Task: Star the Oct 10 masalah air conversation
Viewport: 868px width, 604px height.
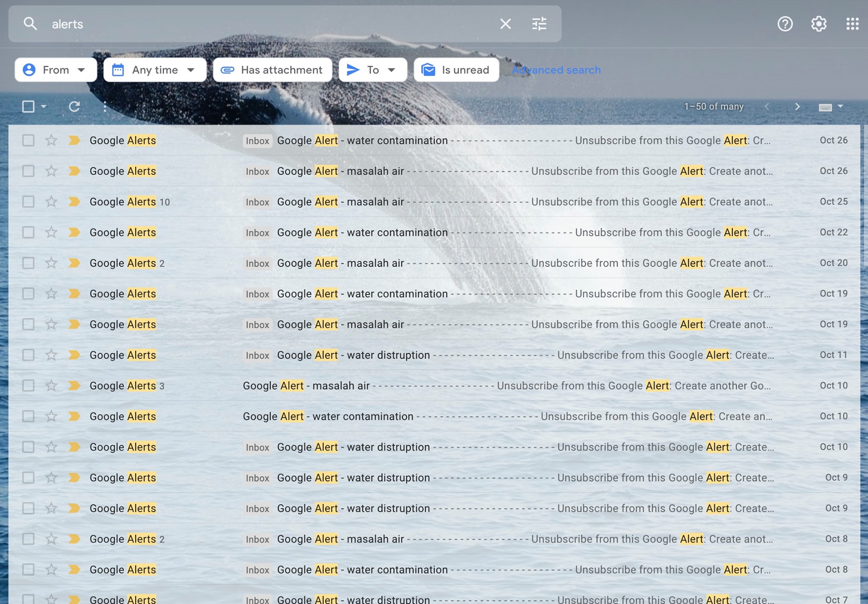Action: pos(51,386)
